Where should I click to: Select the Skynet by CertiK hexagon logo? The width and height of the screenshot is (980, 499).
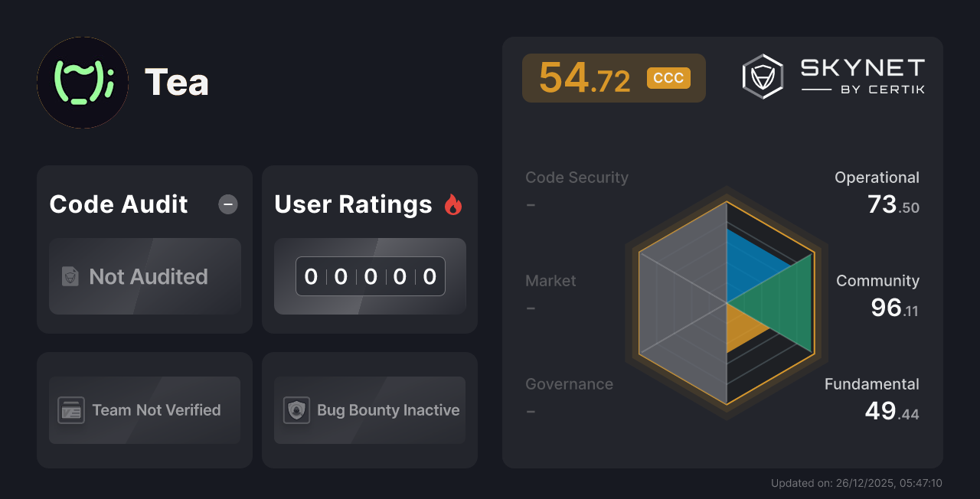(x=762, y=75)
